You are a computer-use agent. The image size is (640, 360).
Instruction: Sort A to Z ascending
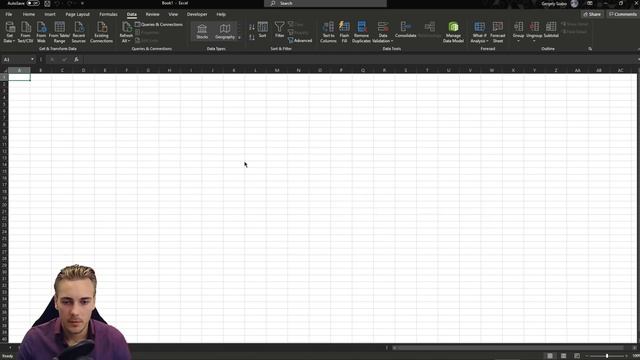251,27
